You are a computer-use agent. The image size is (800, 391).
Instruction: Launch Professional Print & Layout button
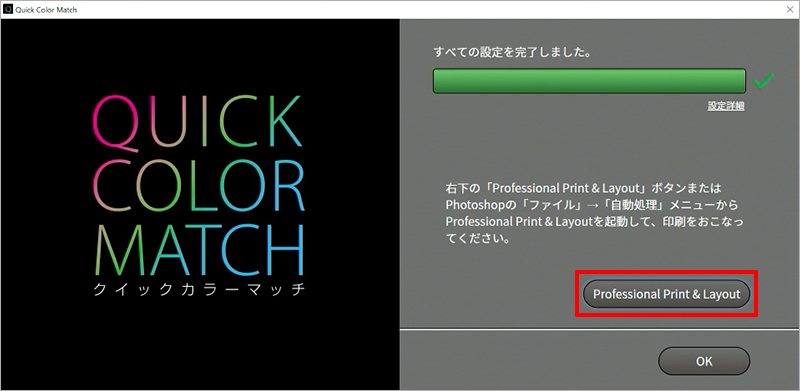pos(666,294)
